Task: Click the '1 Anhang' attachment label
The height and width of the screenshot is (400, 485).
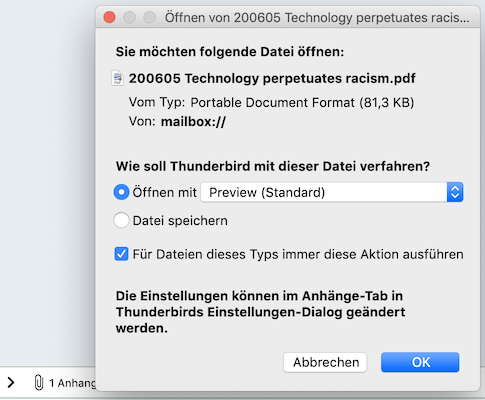Action: pyautogui.click(x=73, y=383)
